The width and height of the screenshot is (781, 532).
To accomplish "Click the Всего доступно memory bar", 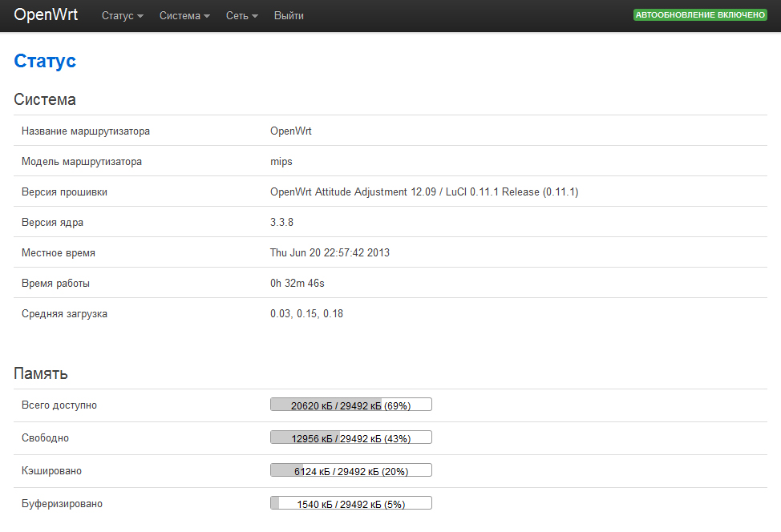I will point(350,405).
